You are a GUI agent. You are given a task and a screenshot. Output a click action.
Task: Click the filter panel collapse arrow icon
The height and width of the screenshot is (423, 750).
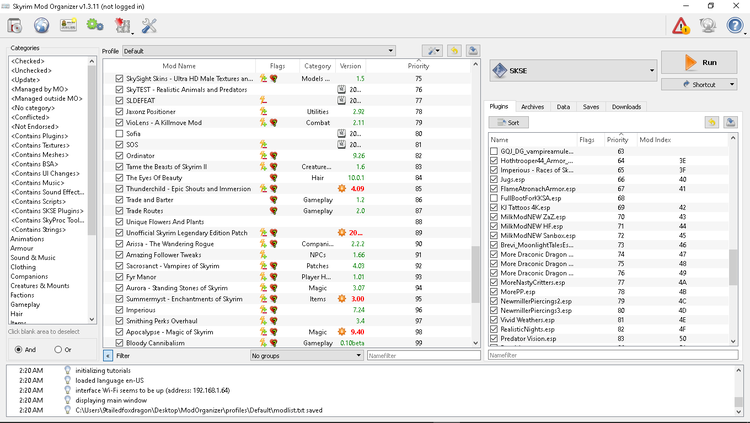[108, 356]
